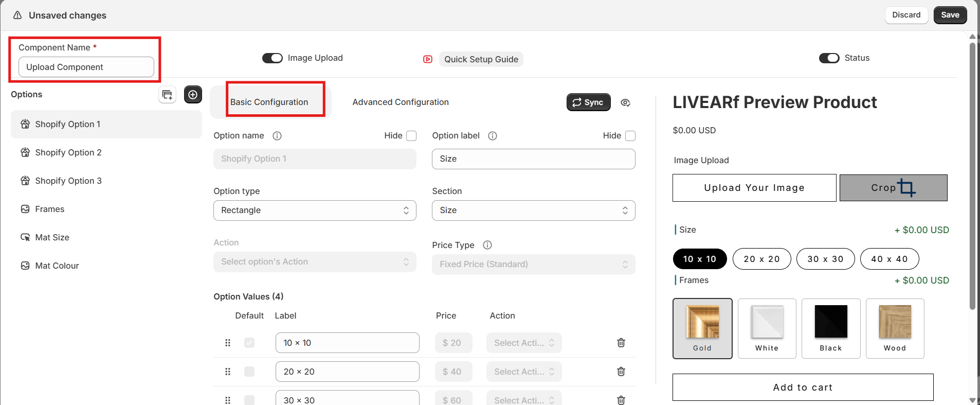The width and height of the screenshot is (980, 405).
Task: Click the Quick Setup Guide video icon
Action: tap(428, 59)
